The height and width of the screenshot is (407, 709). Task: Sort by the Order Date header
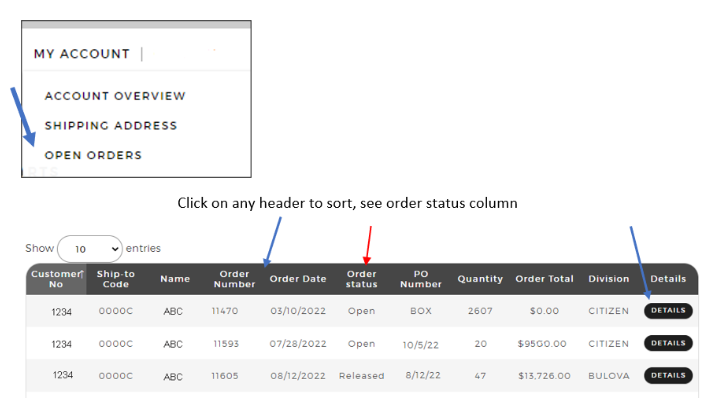click(298, 279)
